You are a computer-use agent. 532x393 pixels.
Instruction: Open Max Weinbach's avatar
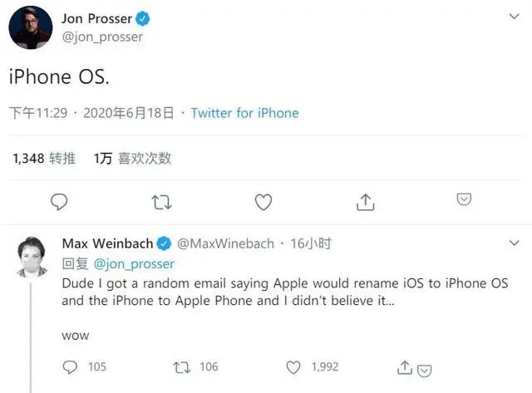tap(31, 256)
